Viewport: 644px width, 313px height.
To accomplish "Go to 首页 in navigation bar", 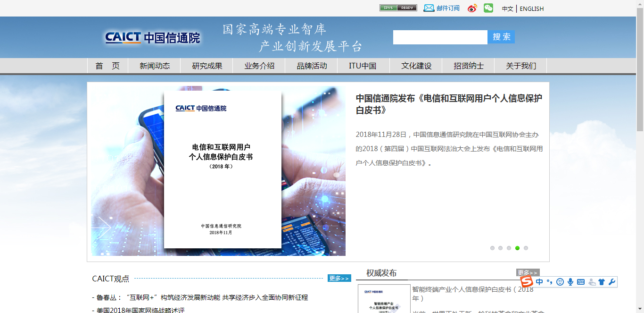I will click(107, 66).
